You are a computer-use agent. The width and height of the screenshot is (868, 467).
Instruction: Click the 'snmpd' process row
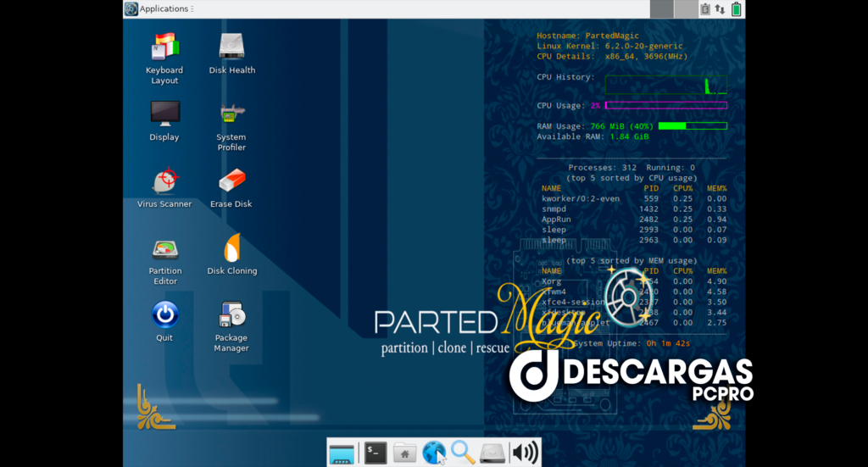tap(634, 208)
